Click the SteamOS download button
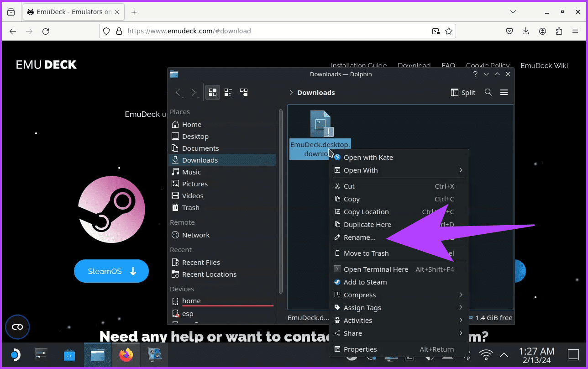Screen dimensions: 588x369 pos(111,271)
